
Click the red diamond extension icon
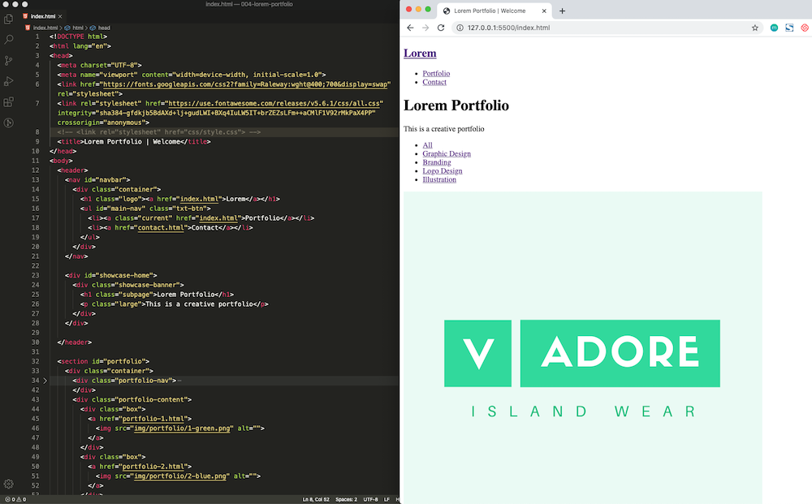(x=805, y=28)
